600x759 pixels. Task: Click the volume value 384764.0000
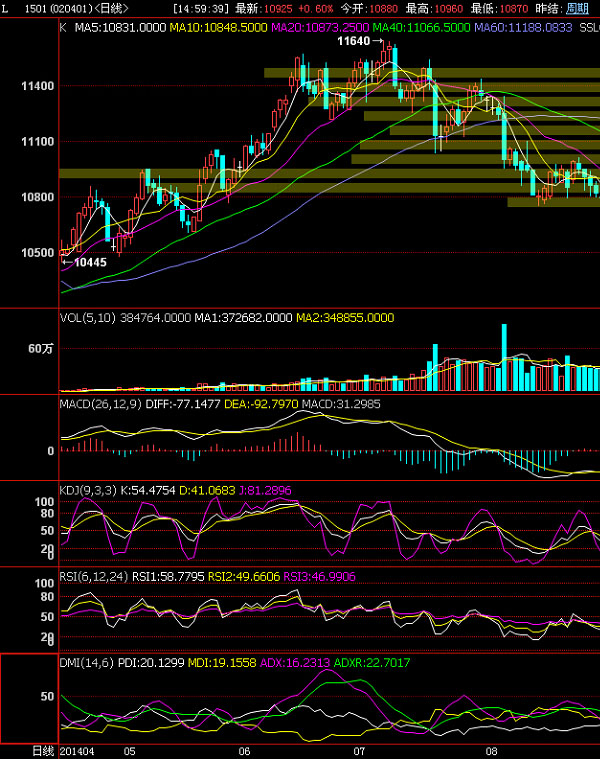click(155, 318)
